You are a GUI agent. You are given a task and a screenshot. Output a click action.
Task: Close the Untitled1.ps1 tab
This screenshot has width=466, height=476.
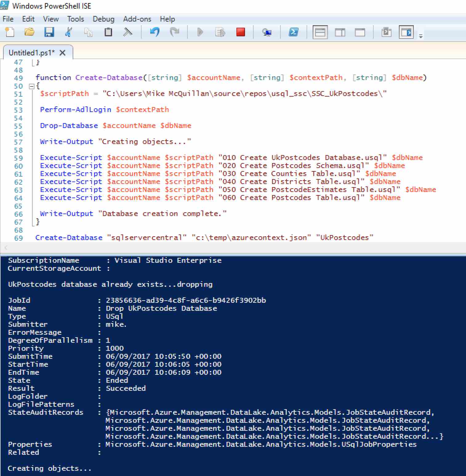(62, 53)
